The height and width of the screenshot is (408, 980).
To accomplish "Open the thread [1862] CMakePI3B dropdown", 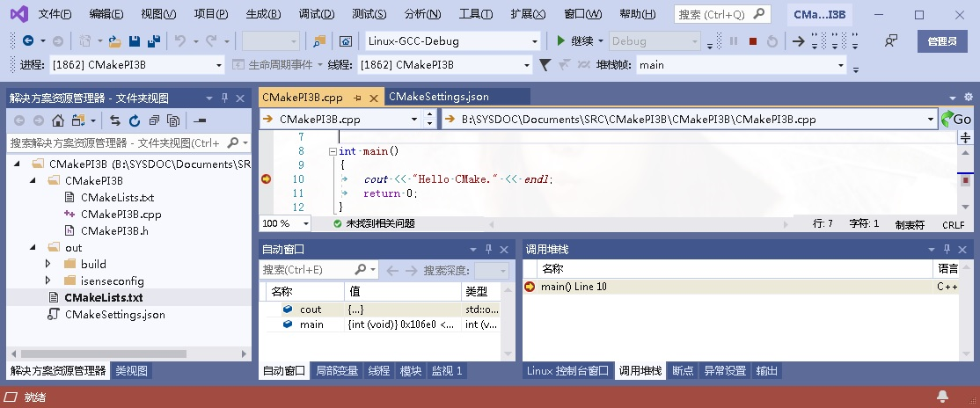I will coord(527,65).
